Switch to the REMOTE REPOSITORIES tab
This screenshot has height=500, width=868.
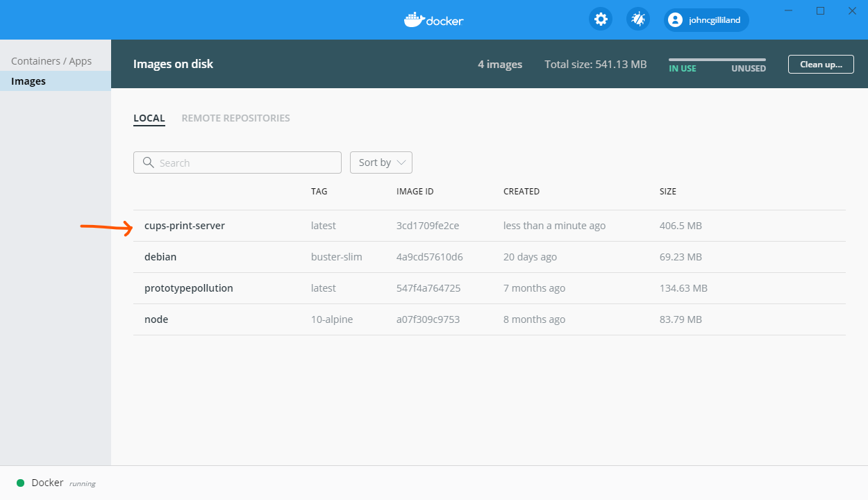[236, 118]
